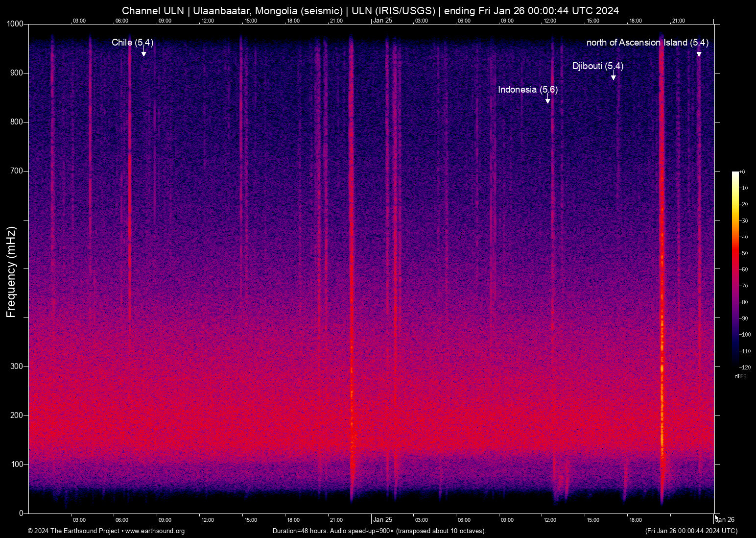Image resolution: width=756 pixels, height=538 pixels.
Task: Click the 300 frequency tick label
Action: (x=17, y=367)
